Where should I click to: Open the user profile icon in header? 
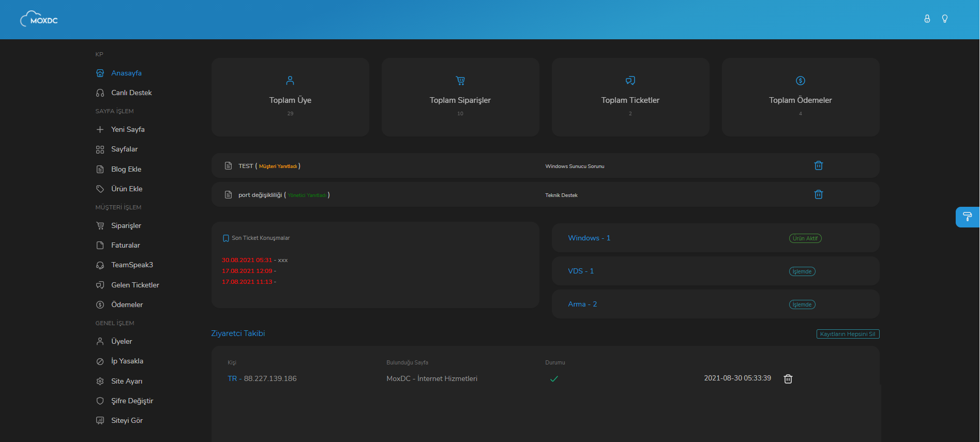(x=927, y=19)
